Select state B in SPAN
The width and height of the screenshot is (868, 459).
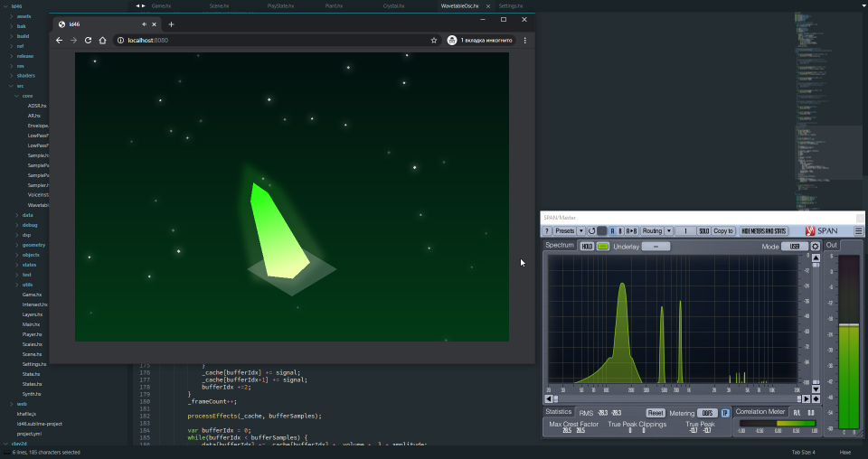click(x=620, y=231)
